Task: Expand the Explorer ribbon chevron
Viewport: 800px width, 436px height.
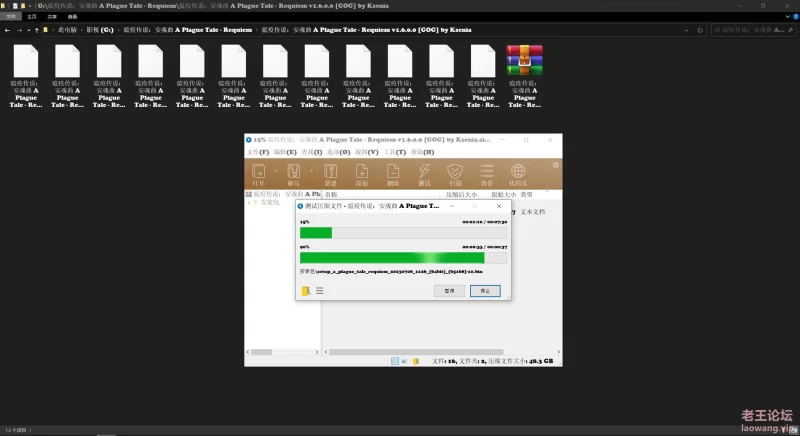Action: 788,17
